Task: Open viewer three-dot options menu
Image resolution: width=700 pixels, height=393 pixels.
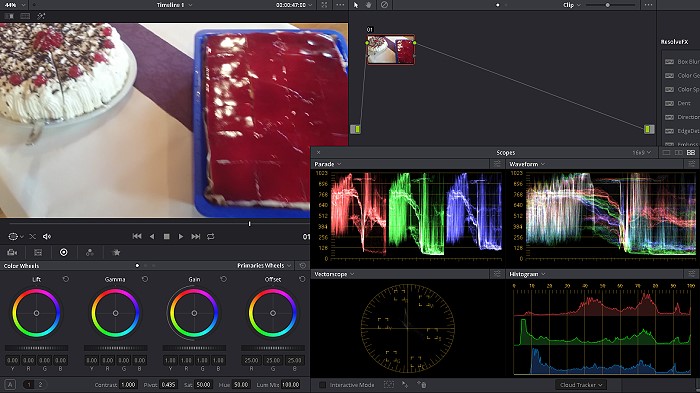Action: [340, 5]
